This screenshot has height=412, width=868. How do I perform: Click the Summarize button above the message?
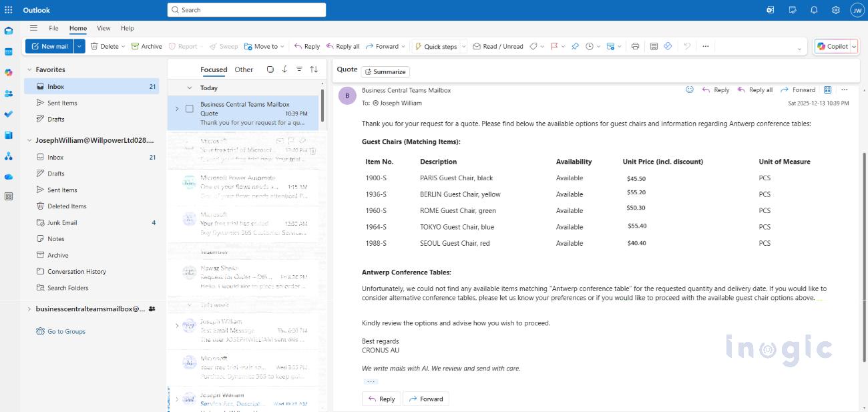(385, 71)
